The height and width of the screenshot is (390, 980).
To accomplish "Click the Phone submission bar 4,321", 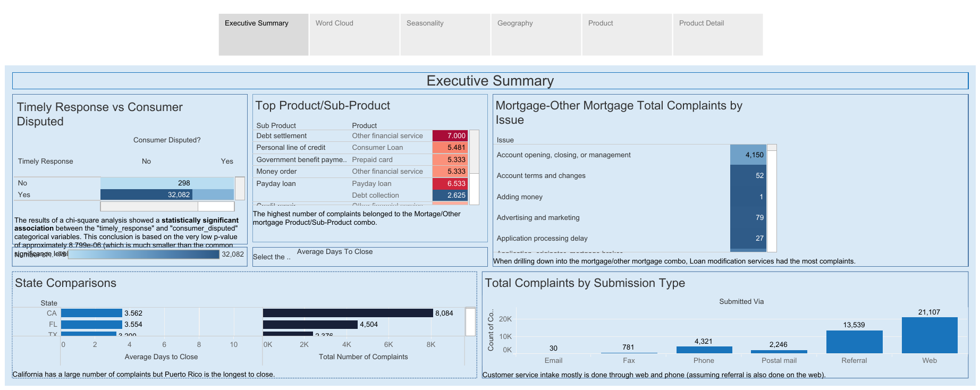I will click(x=704, y=350).
